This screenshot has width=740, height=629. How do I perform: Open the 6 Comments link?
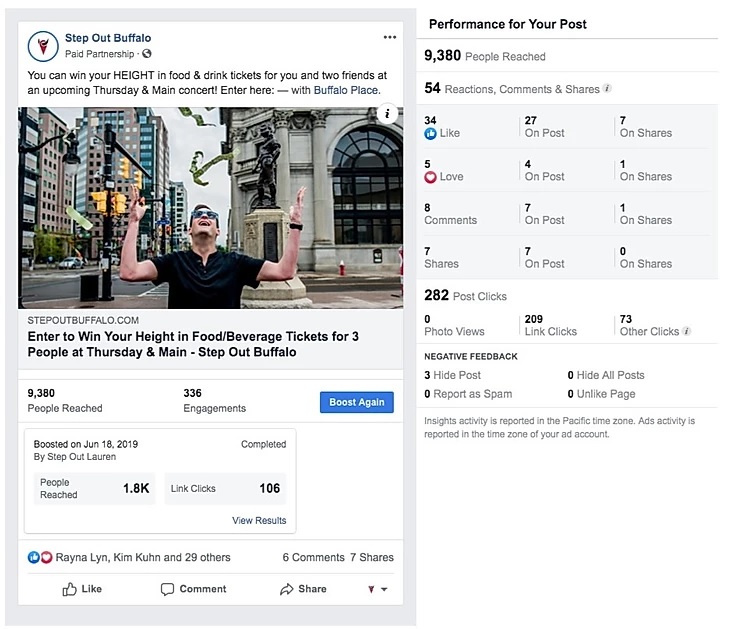[313, 557]
